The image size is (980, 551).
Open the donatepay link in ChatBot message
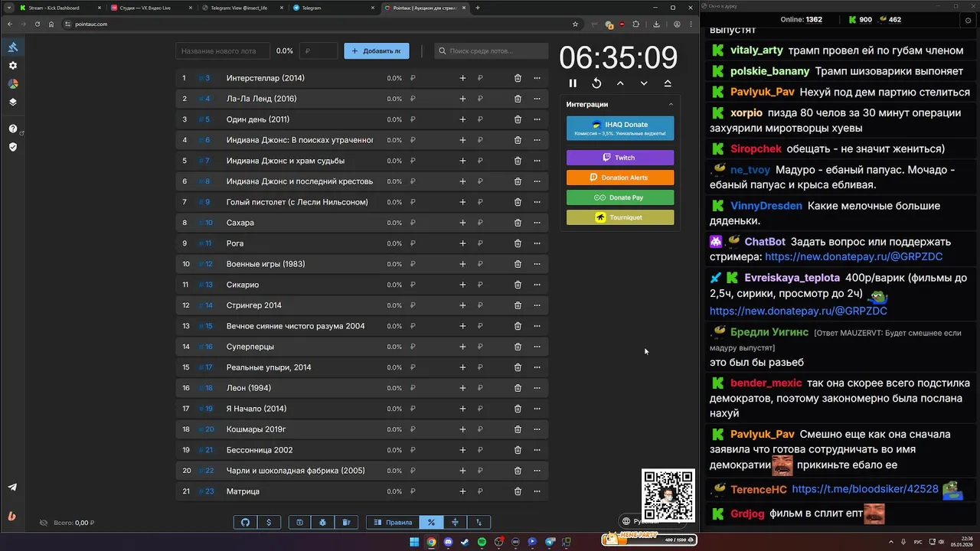tap(854, 257)
